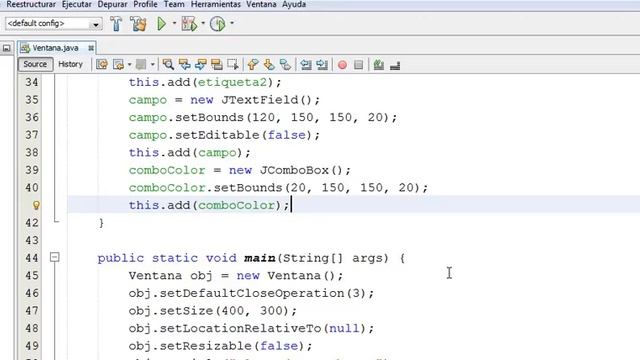
Task: Click the 'JTextField' text on line 35
Action: coord(260,100)
